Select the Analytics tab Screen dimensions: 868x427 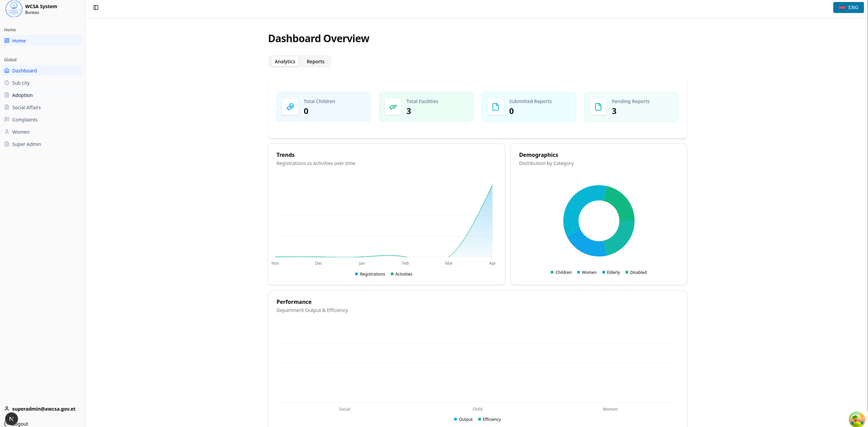(x=285, y=61)
